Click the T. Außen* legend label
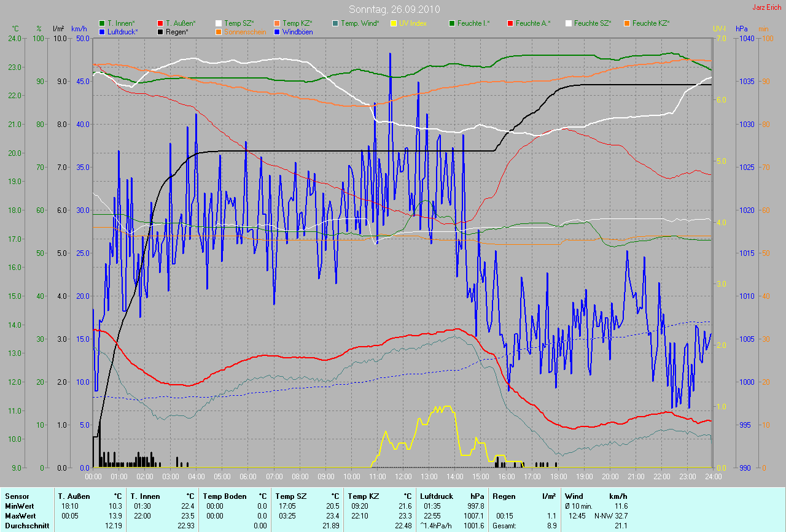Screen dimensions: 786x532 181,23
